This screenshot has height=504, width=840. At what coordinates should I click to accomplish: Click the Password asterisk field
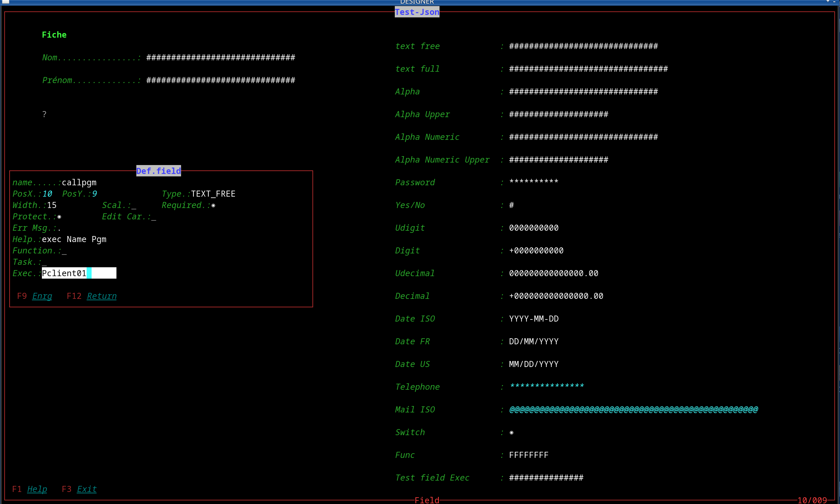534,182
